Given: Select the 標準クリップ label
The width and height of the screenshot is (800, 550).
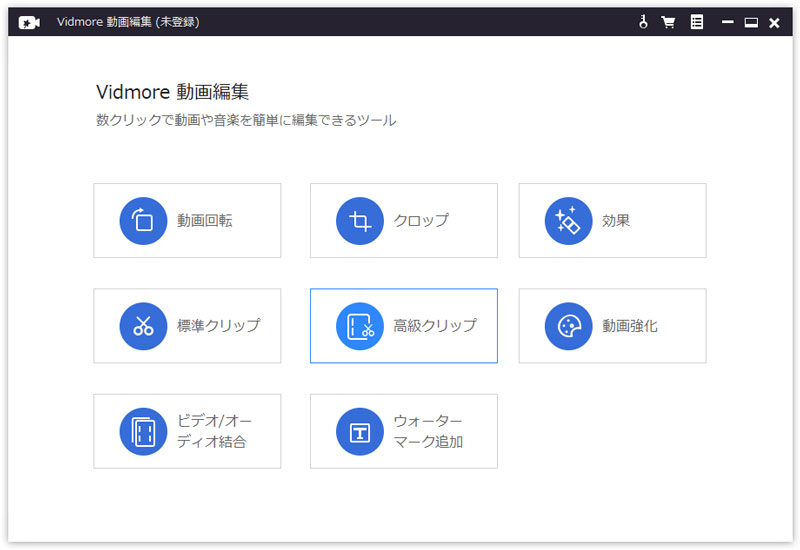Looking at the screenshot, I should (x=218, y=326).
